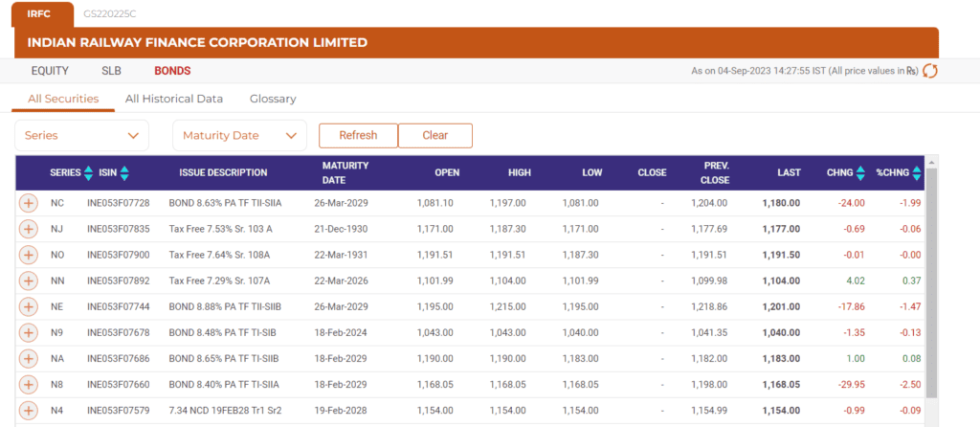This screenshot has height=427, width=980.
Task: Click 'Tax Free 7.64% Sr. 108A' description
Action: click(x=219, y=255)
